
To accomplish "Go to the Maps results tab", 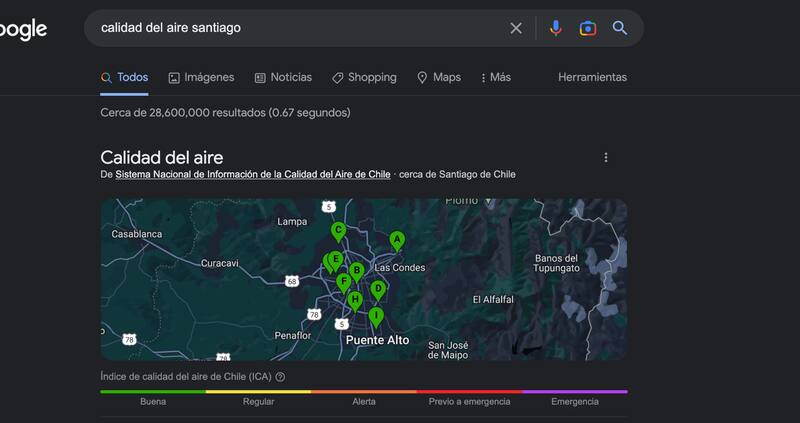I will [x=439, y=77].
